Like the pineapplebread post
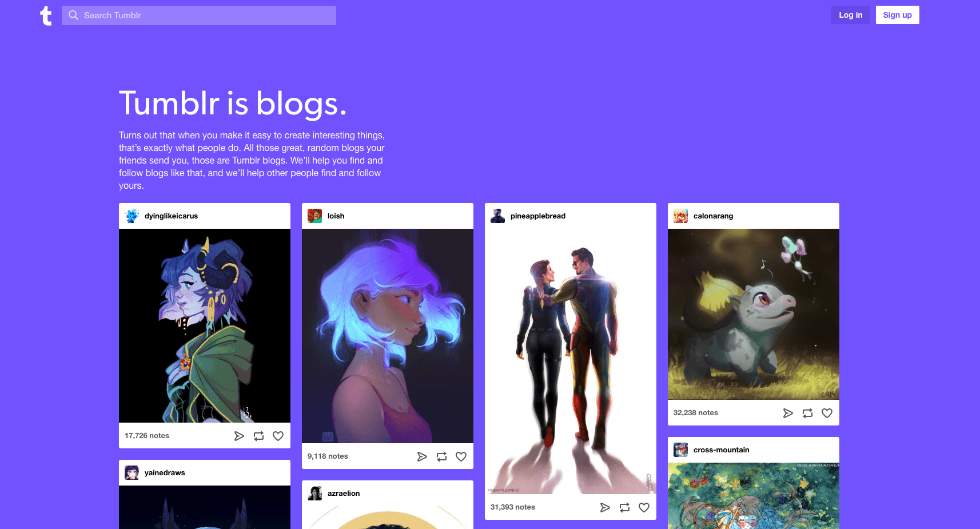This screenshot has height=529, width=980. [x=644, y=507]
